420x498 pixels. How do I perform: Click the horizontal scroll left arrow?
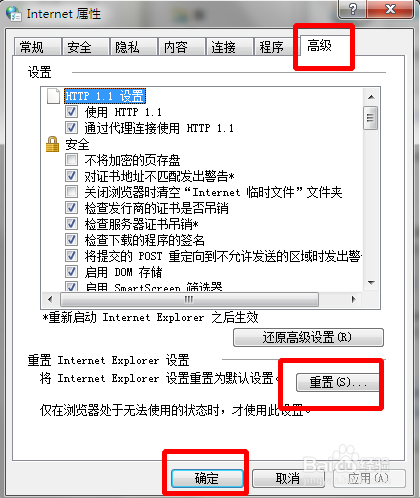50,299
